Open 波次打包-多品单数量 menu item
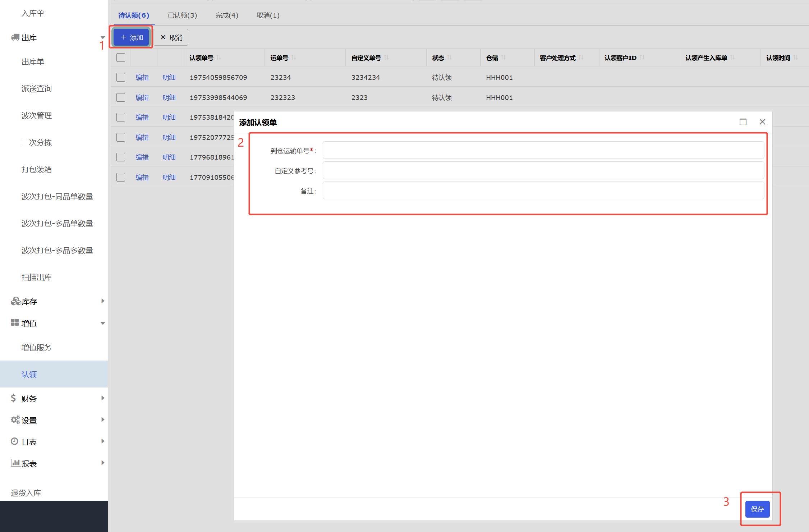Image resolution: width=809 pixels, height=532 pixels. pos(57,224)
